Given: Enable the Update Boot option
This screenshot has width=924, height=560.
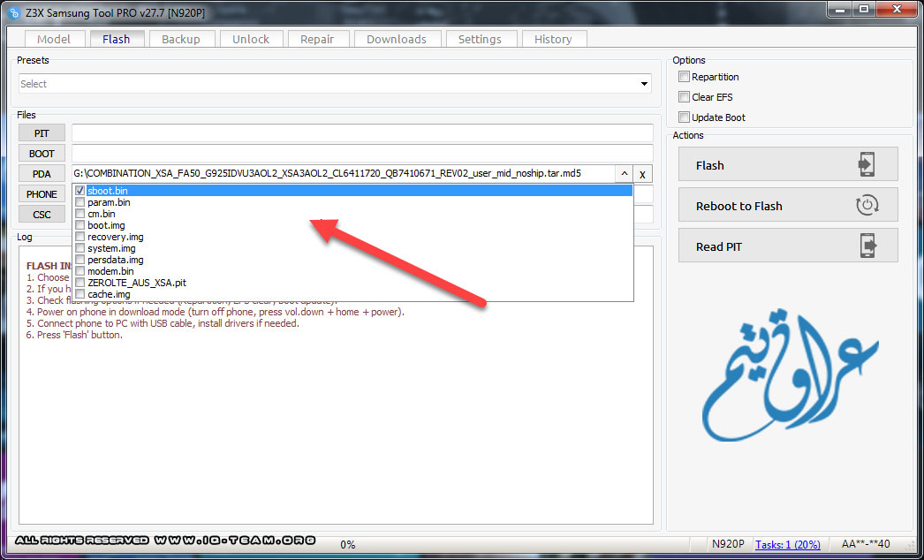Looking at the screenshot, I should 684,117.
